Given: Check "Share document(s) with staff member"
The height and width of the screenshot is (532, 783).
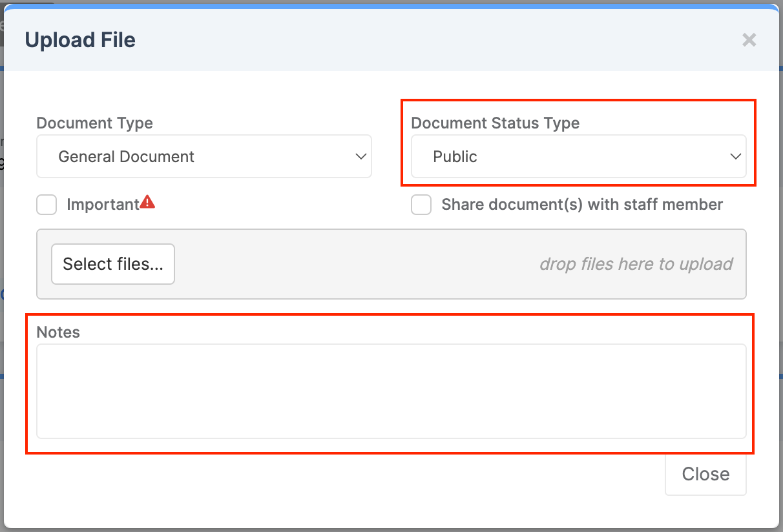Looking at the screenshot, I should click(x=421, y=204).
